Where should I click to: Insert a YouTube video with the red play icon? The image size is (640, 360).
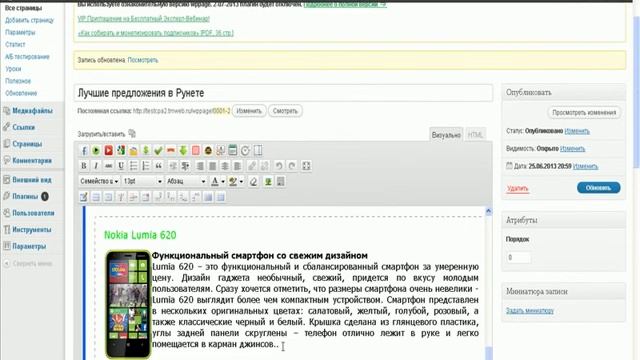coord(109,151)
